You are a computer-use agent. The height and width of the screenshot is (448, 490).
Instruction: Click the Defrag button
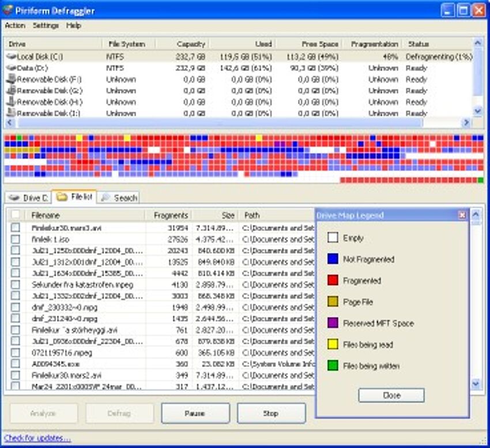(x=119, y=413)
